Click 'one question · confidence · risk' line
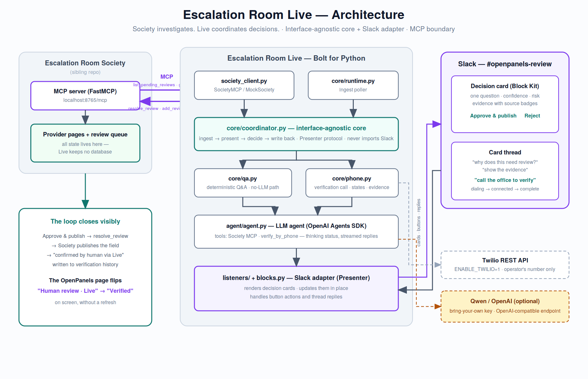 pos(505,96)
